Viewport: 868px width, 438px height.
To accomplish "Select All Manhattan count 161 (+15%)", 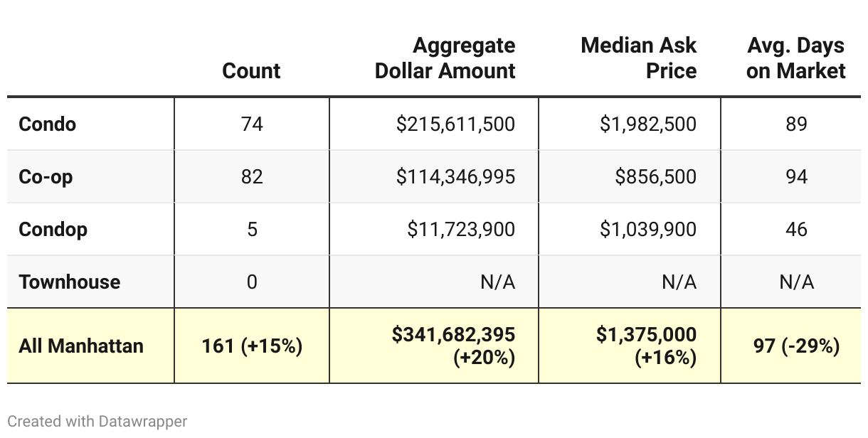I will [252, 346].
